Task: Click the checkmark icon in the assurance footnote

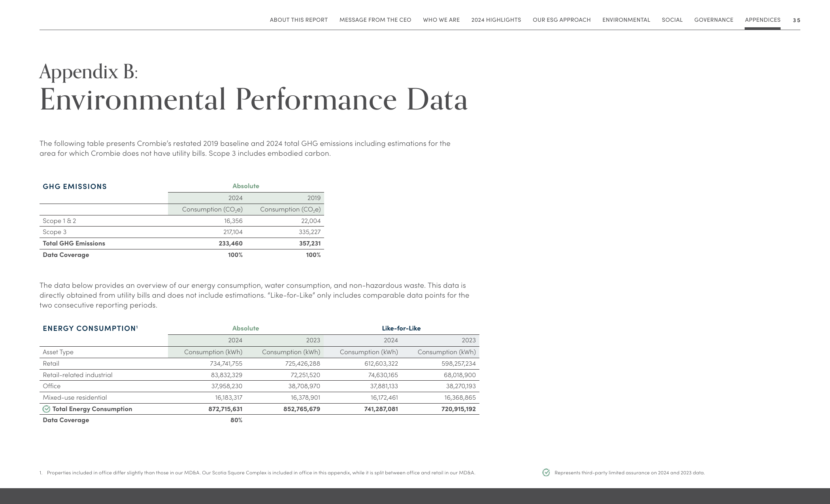Action: [546, 472]
